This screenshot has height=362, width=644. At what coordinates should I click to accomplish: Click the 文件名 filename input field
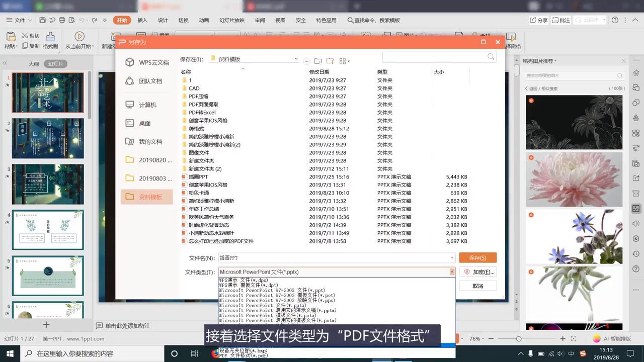(x=337, y=258)
